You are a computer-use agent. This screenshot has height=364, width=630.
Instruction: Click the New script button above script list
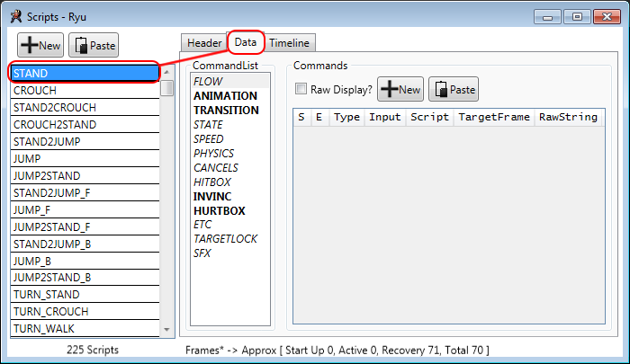tap(40, 45)
